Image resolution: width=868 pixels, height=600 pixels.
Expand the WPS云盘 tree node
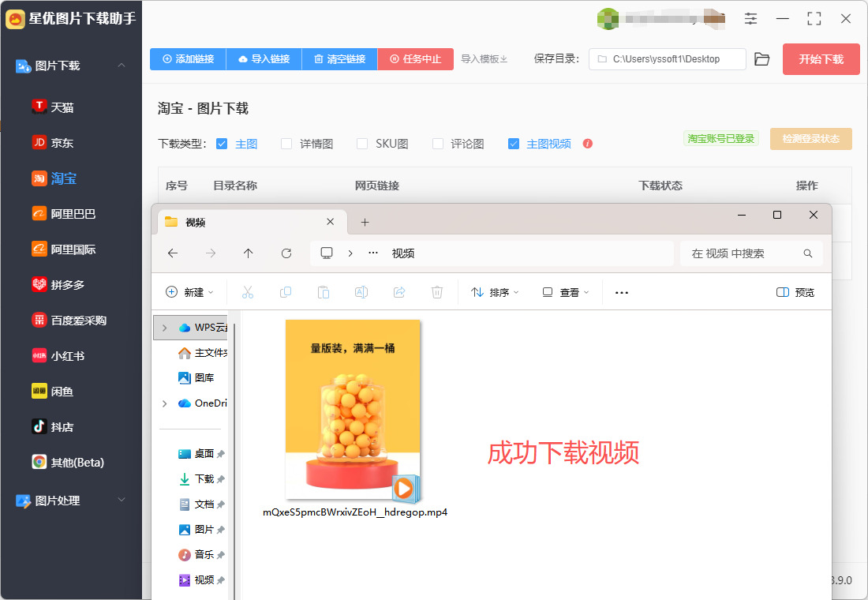coord(164,328)
